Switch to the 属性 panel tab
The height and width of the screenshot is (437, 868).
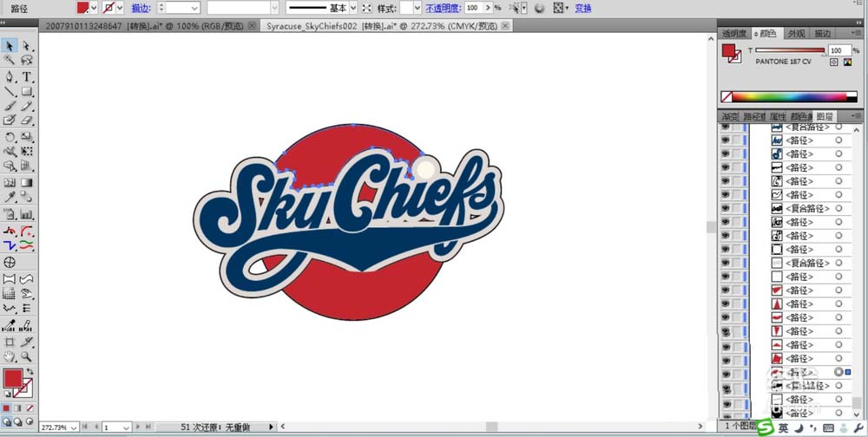(x=778, y=117)
